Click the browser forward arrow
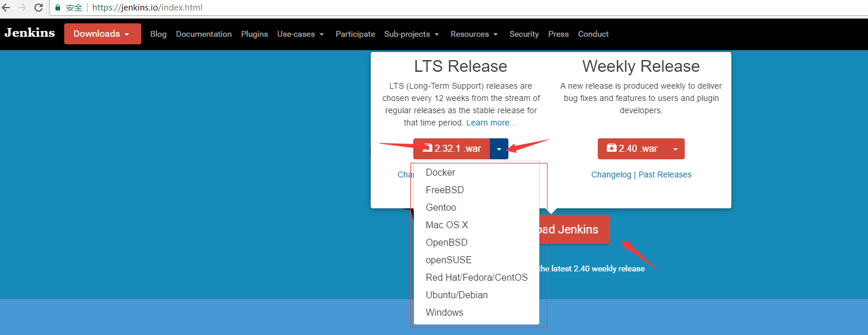The height and width of the screenshot is (335, 868). tap(22, 8)
